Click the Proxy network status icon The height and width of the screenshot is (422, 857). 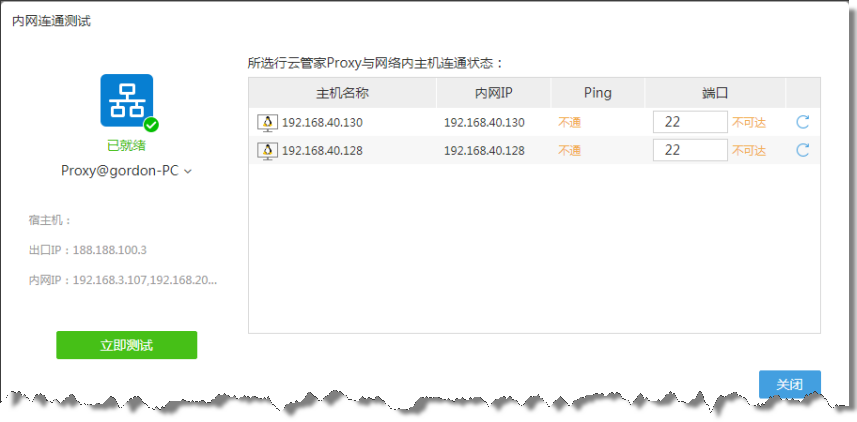(126, 100)
